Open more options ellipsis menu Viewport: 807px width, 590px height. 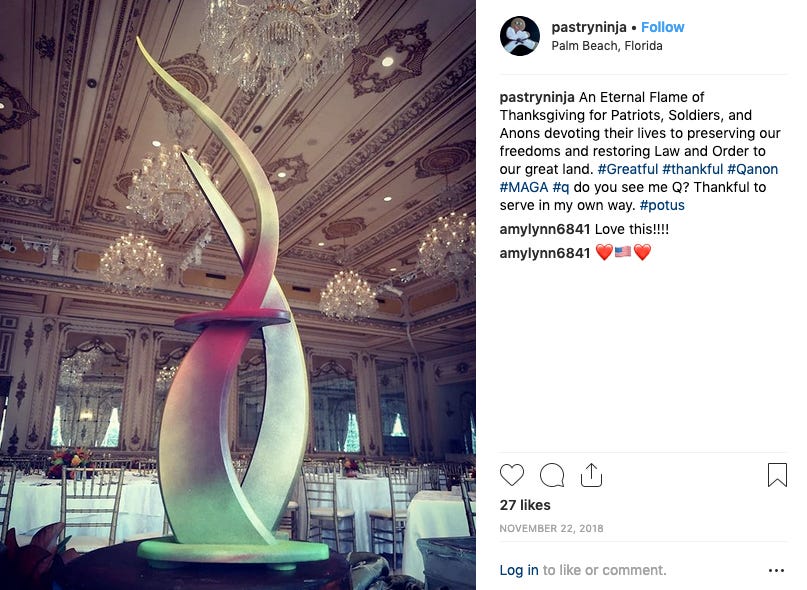tap(776, 570)
